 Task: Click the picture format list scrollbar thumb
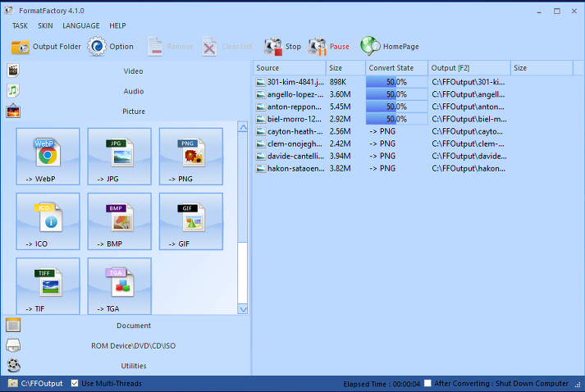(243, 186)
